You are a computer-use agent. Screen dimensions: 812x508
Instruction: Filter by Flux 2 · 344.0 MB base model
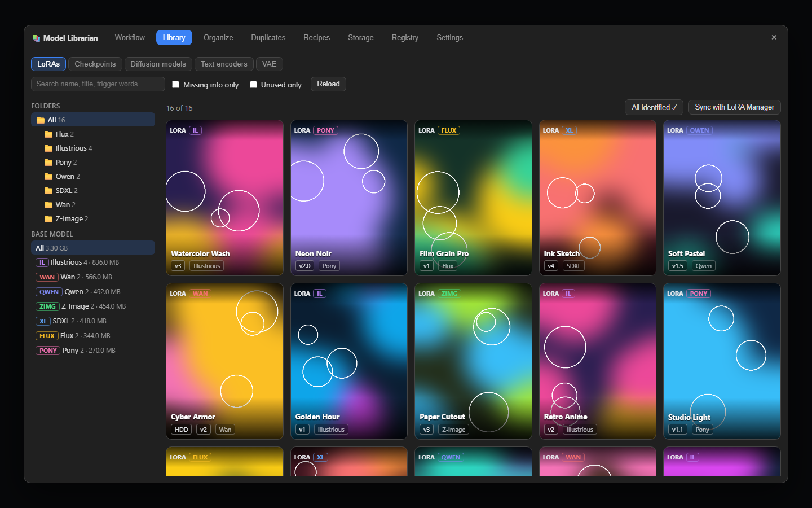point(93,336)
